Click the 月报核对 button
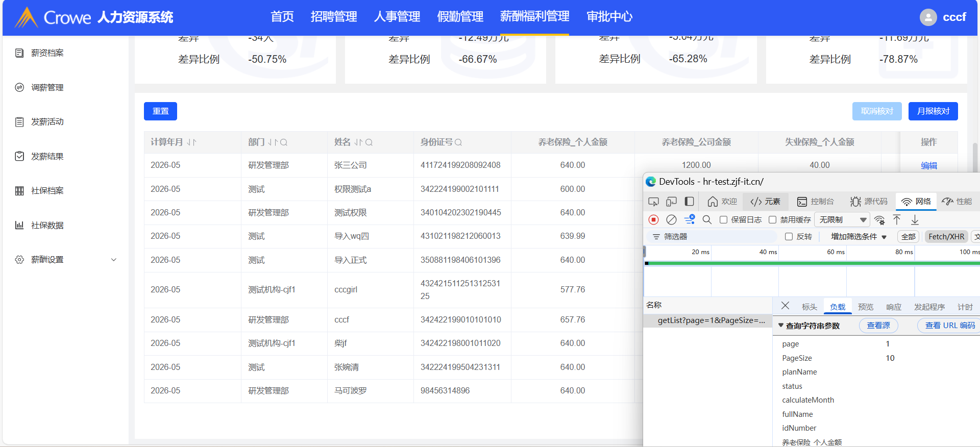This screenshot has width=980, height=447. point(933,111)
